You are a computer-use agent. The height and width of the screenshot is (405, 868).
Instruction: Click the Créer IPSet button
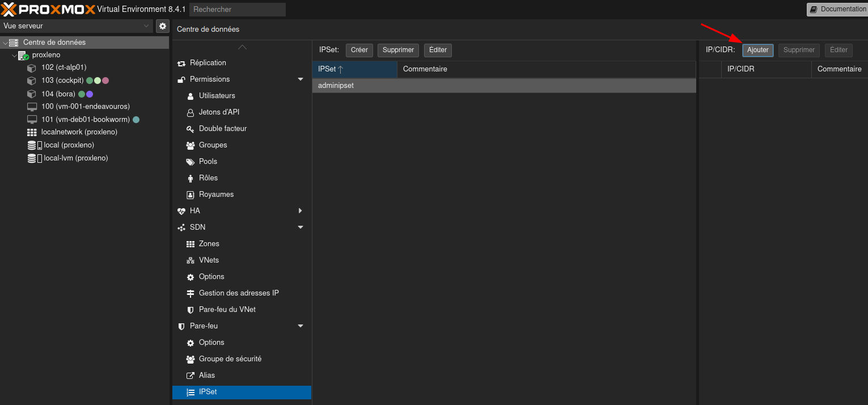pos(359,50)
